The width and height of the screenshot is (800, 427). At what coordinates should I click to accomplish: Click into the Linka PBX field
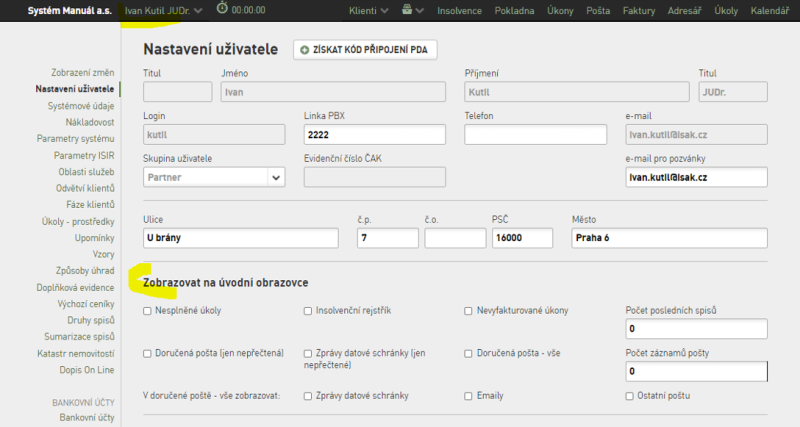point(374,135)
